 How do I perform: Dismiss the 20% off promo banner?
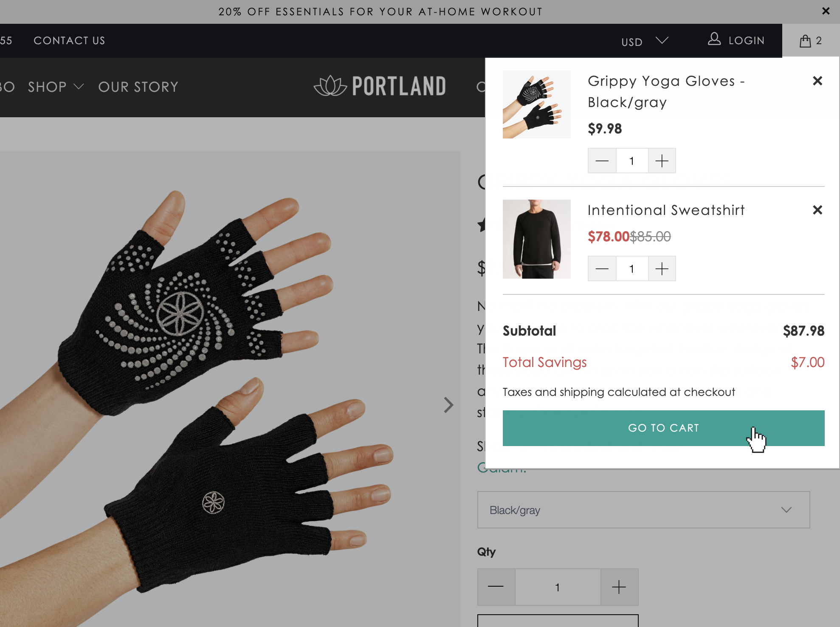[x=826, y=11]
